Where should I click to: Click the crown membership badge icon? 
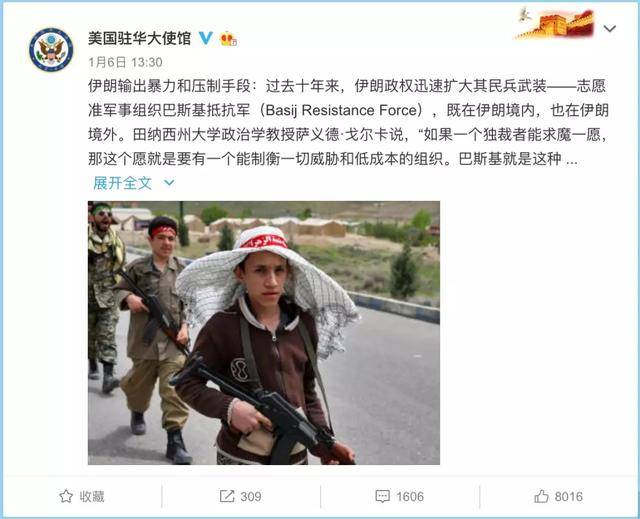(x=228, y=39)
